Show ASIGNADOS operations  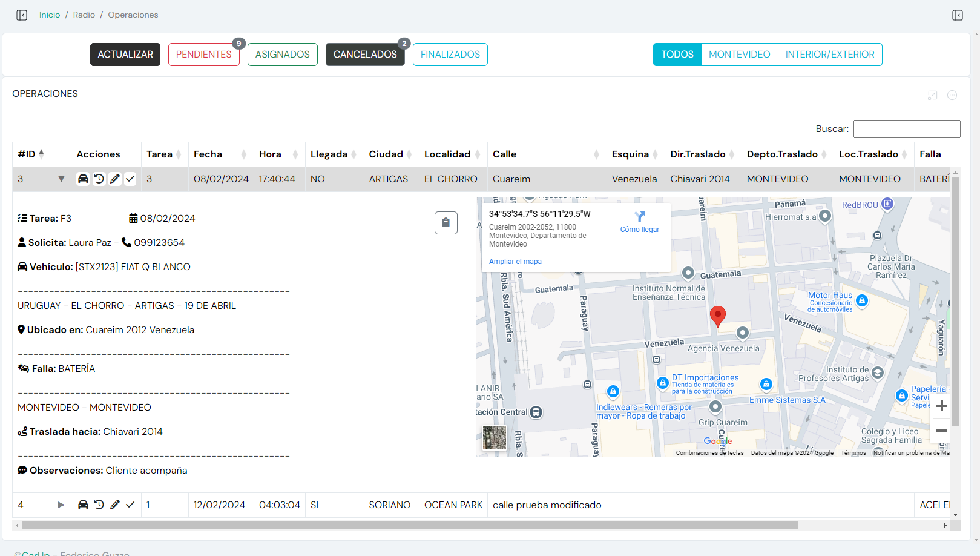point(283,55)
